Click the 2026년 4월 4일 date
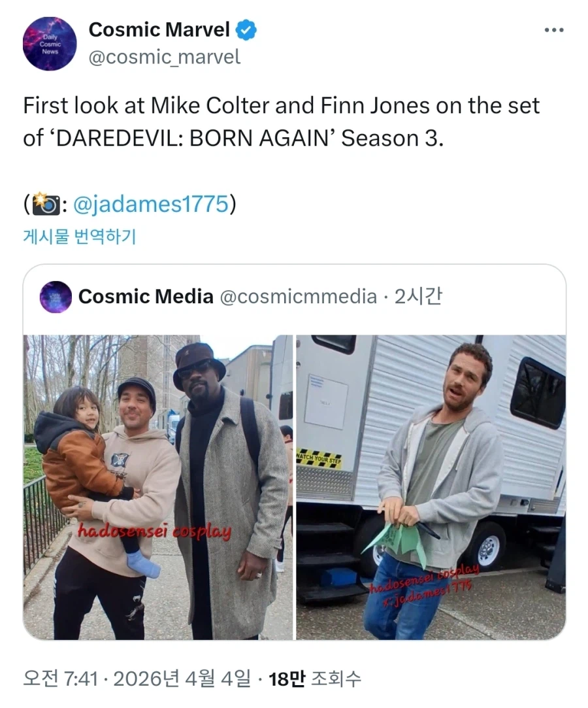The height and width of the screenshot is (708, 588). click(x=182, y=678)
